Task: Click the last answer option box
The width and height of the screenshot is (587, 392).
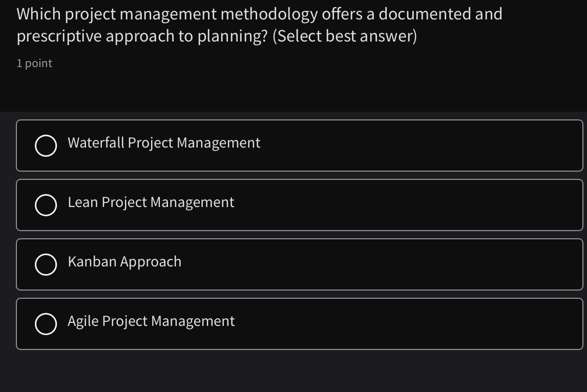Action: [x=300, y=323]
